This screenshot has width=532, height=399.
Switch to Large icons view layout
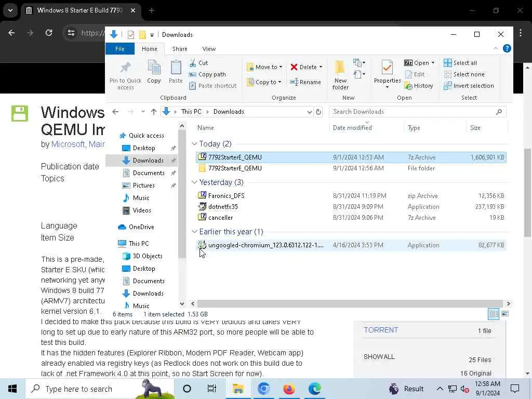tap(505, 314)
